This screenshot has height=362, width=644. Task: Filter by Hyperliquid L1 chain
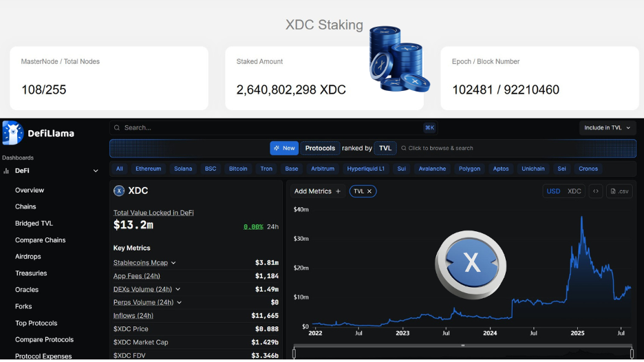pos(365,169)
